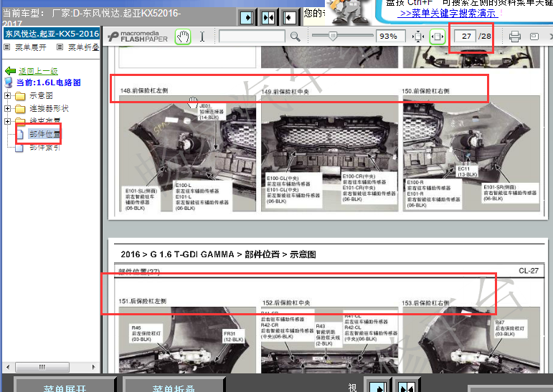
Task: Click the 150.前保险杠右侧 photo
Action: point(471,153)
